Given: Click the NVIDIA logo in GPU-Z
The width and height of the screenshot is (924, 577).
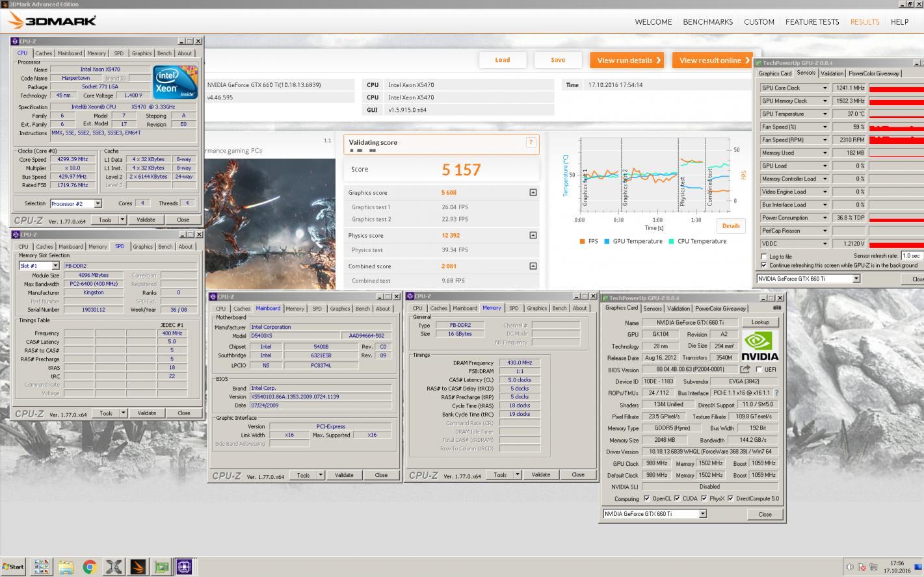Looking at the screenshot, I should point(759,346).
